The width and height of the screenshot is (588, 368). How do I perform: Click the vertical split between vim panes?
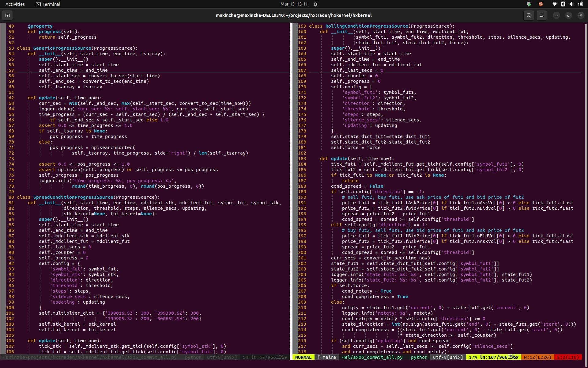(291, 189)
